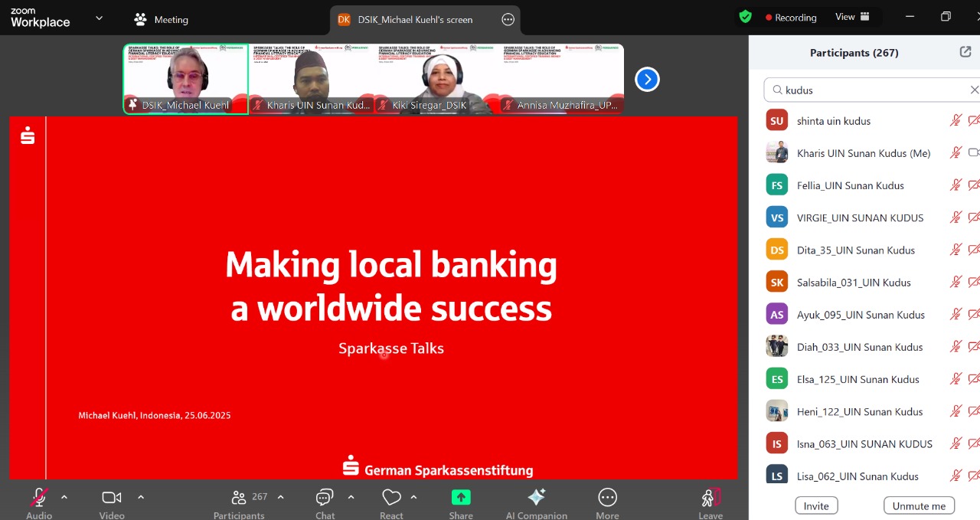Click muted mic icon for VIRGIE_UIN SUNAN KUDUS
This screenshot has width=980, height=520.
tap(955, 217)
